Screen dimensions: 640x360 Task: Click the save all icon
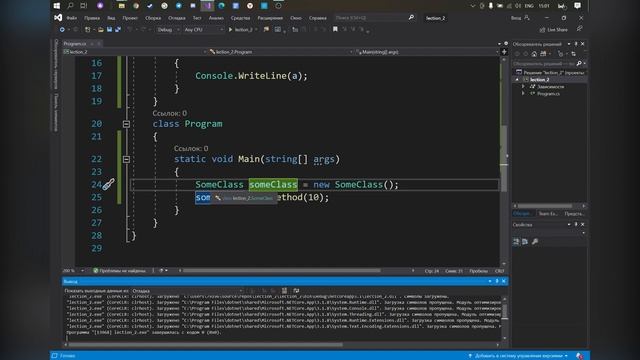[x=118, y=29]
